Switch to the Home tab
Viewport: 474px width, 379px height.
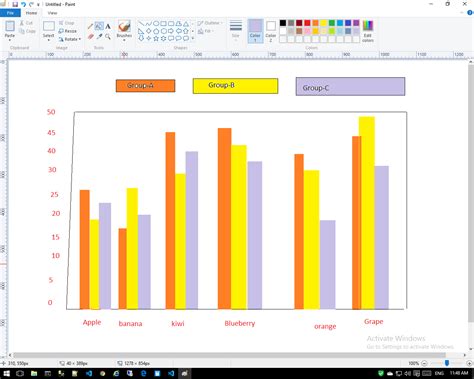click(31, 13)
